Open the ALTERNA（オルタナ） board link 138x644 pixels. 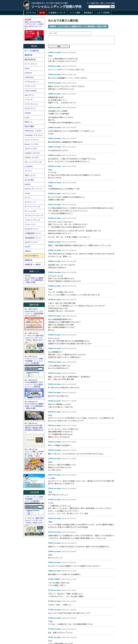(x=34, y=153)
